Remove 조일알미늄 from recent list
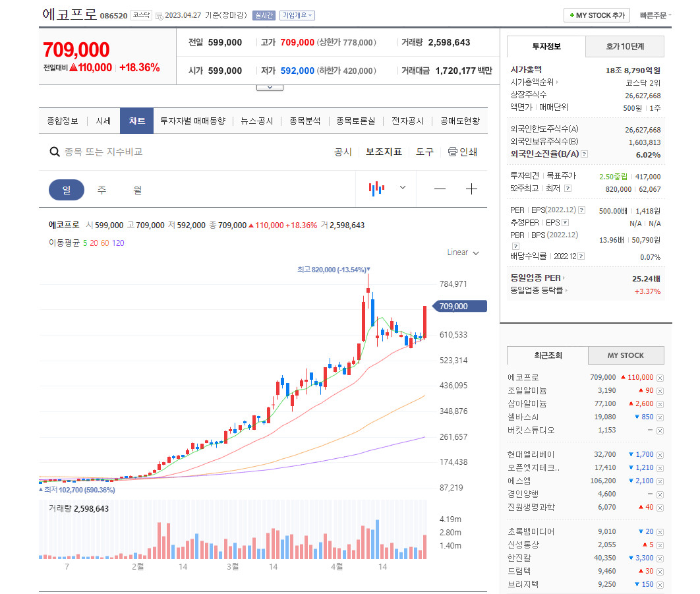Screen dimensions: 700x594 click(660, 391)
